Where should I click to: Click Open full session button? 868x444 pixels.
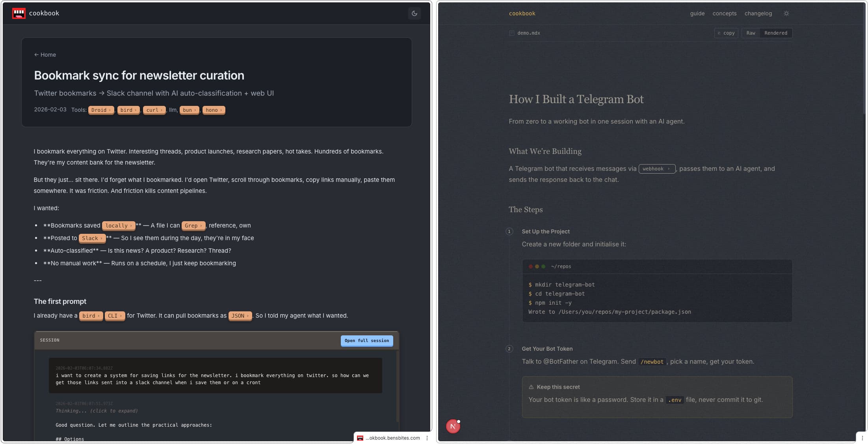(x=366, y=340)
